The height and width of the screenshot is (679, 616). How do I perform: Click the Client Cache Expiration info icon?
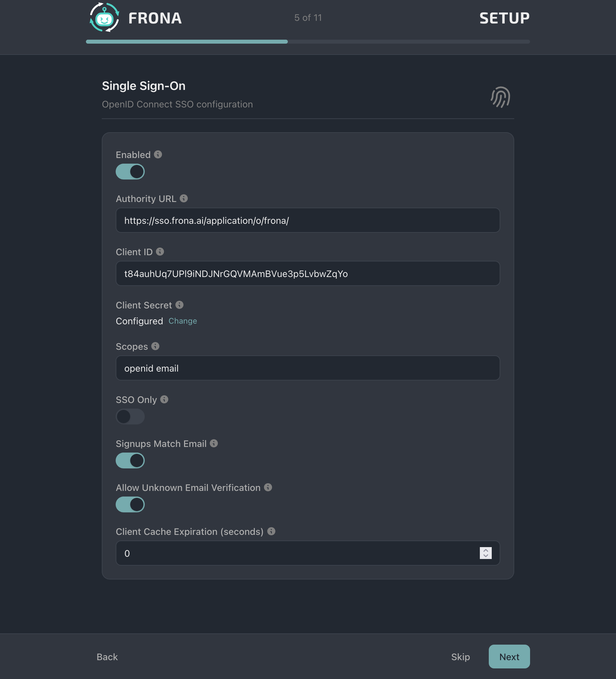coord(271,532)
